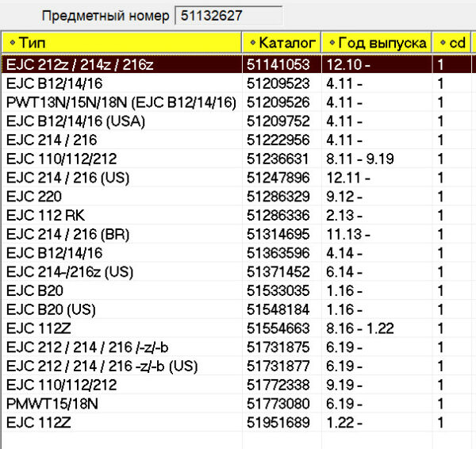
Task: Click catalog number 51209752
Action: tap(278, 121)
